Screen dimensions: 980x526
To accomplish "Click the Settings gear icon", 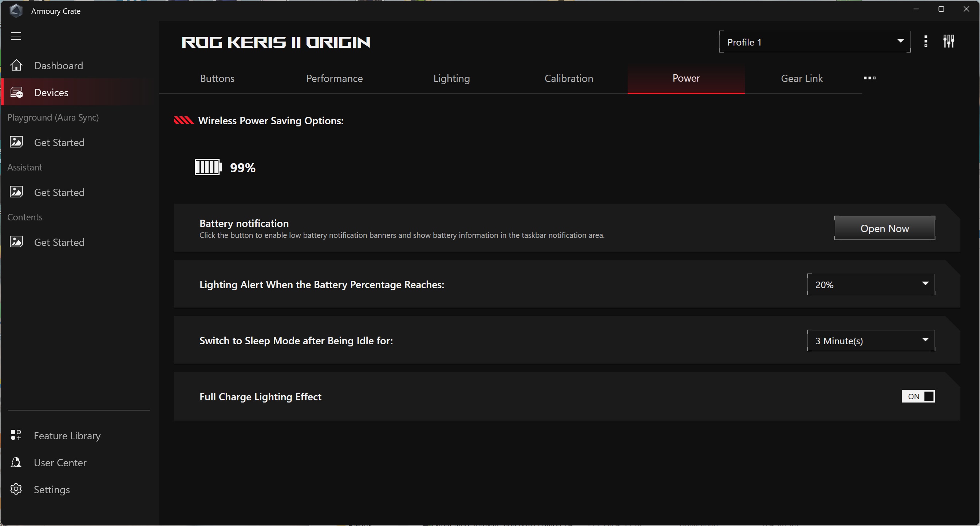I will [16, 489].
